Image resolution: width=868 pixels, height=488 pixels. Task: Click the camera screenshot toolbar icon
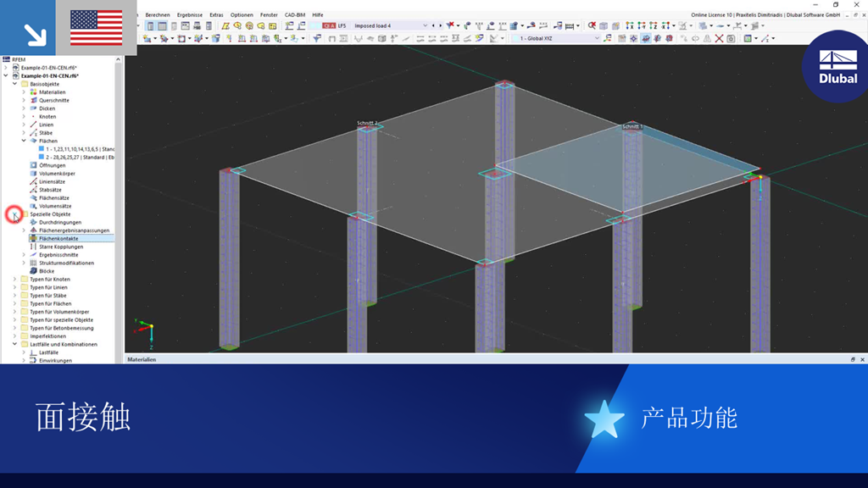731,38
